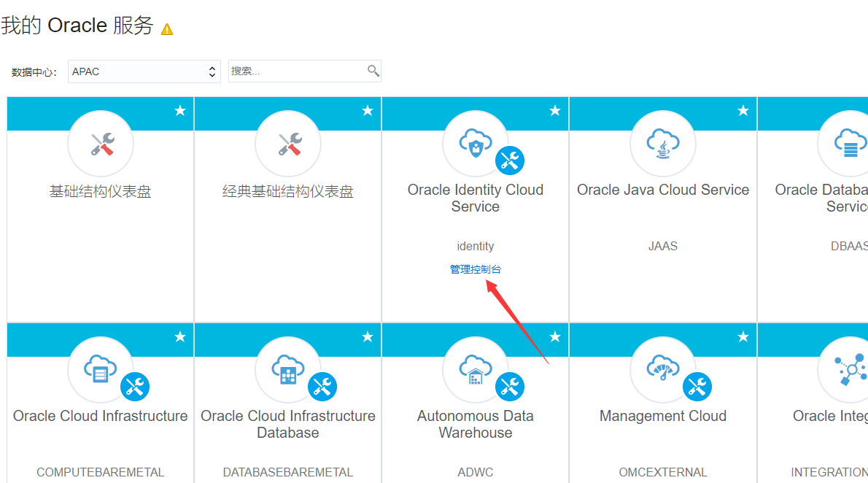
Task: Toggle favorite star on Management Cloud card
Action: pos(743,337)
